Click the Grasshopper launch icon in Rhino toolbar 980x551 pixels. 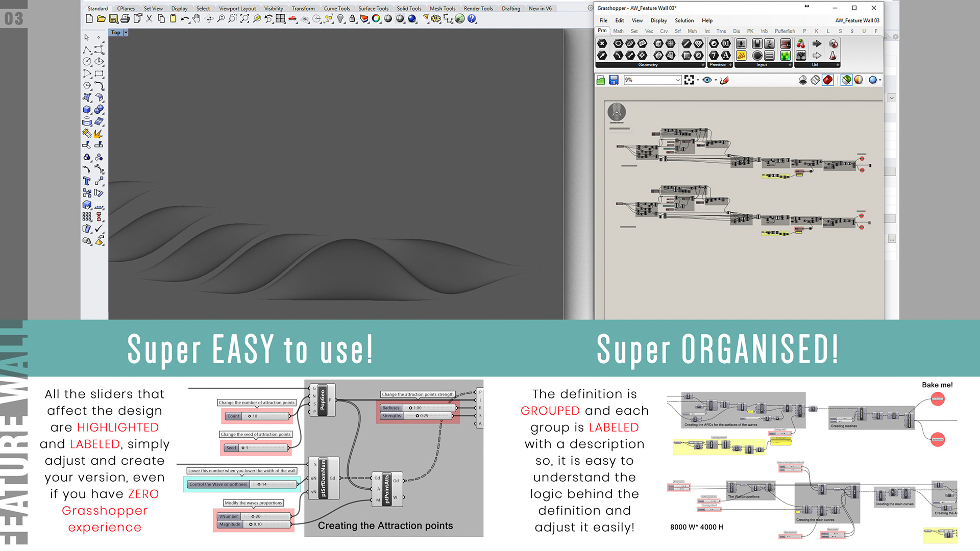point(460,19)
